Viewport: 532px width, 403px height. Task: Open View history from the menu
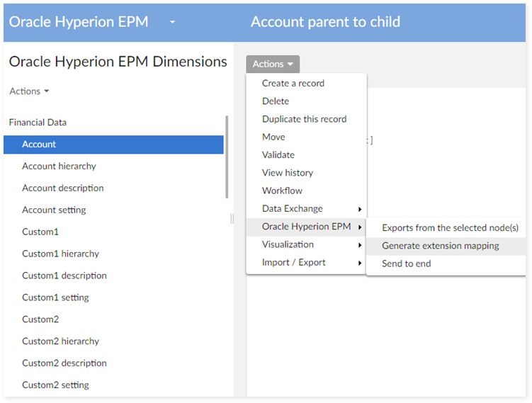[x=288, y=173]
